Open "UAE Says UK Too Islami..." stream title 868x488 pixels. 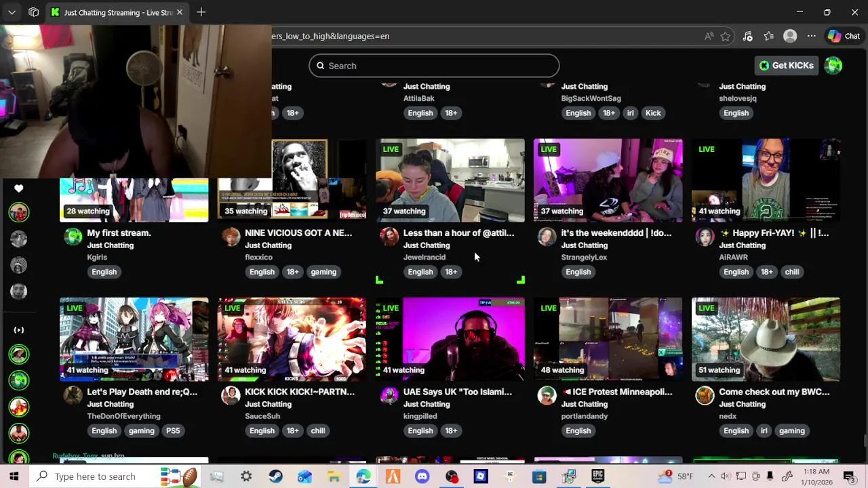point(458,392)
